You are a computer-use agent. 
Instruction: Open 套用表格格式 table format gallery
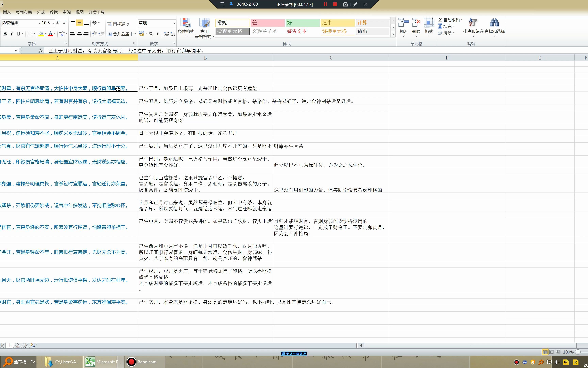coord(204,28)
